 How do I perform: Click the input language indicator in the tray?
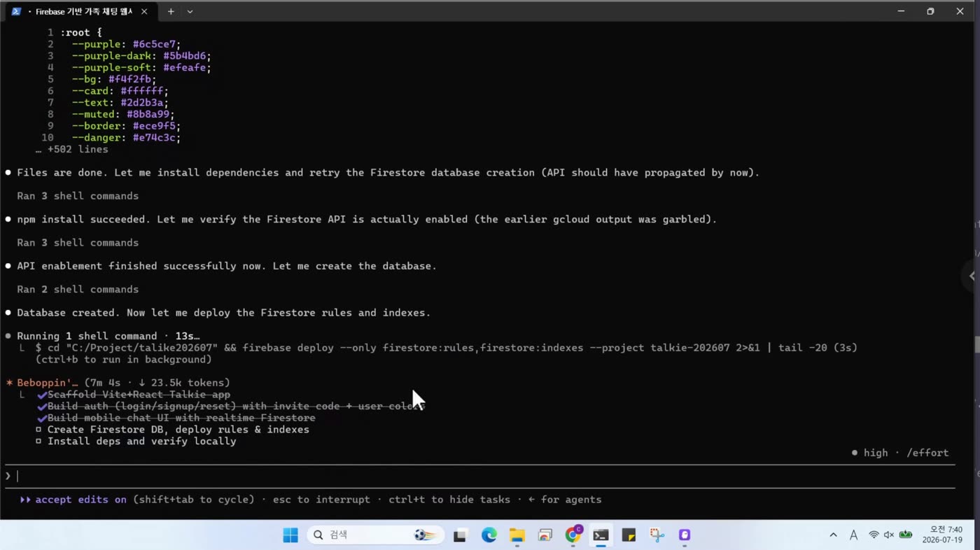click(853, 535)
